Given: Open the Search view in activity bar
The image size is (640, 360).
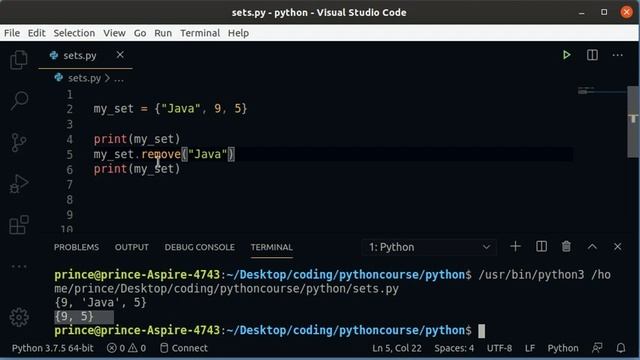Looking at the screenshot, I should [x=19, y=100].
